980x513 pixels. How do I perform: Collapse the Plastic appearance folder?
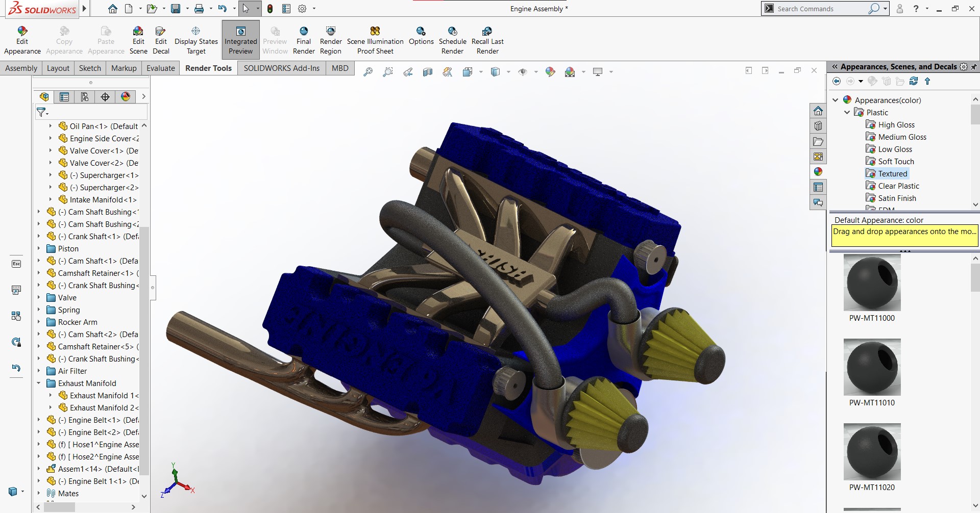click(x=847, y=112)
